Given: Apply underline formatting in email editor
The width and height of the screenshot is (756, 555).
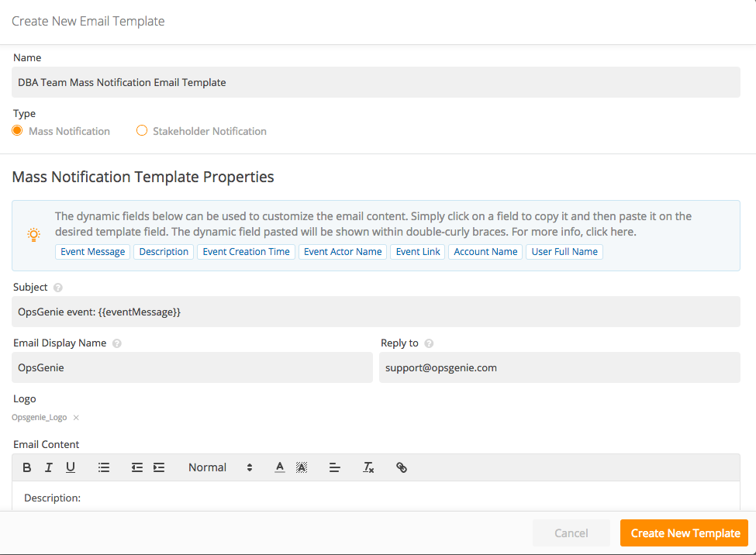Looking at the screenshot, I should (71, 467).
